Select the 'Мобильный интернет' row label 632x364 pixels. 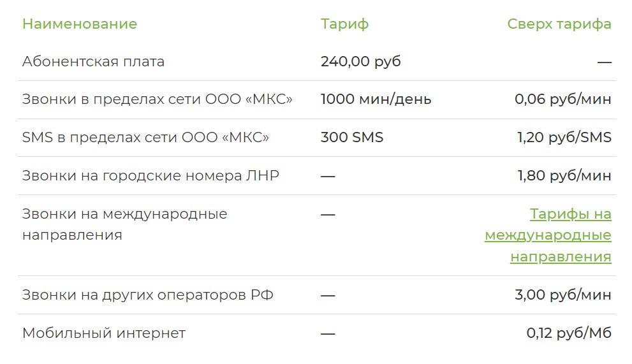point(104,333)
